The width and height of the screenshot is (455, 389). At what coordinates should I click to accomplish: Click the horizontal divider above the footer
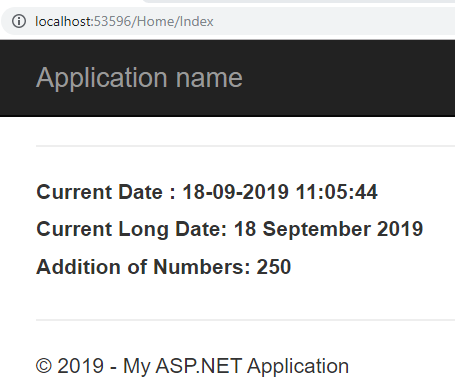(x=245, y=320)
